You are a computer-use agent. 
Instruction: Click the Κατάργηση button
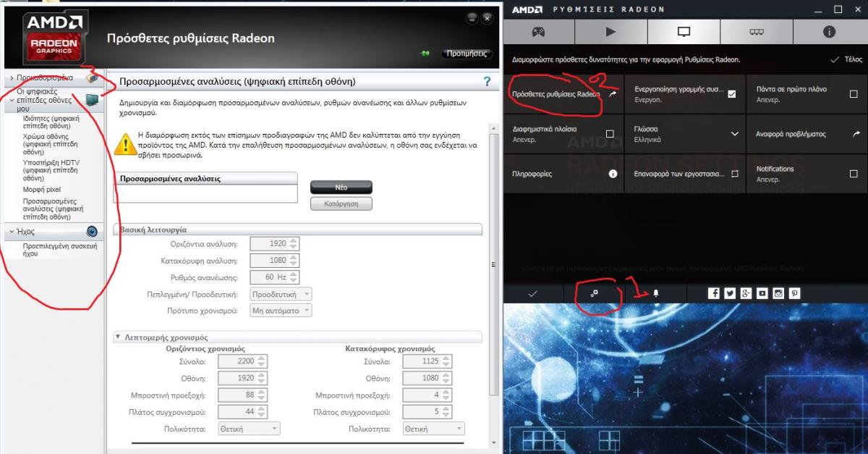point(341,203)
